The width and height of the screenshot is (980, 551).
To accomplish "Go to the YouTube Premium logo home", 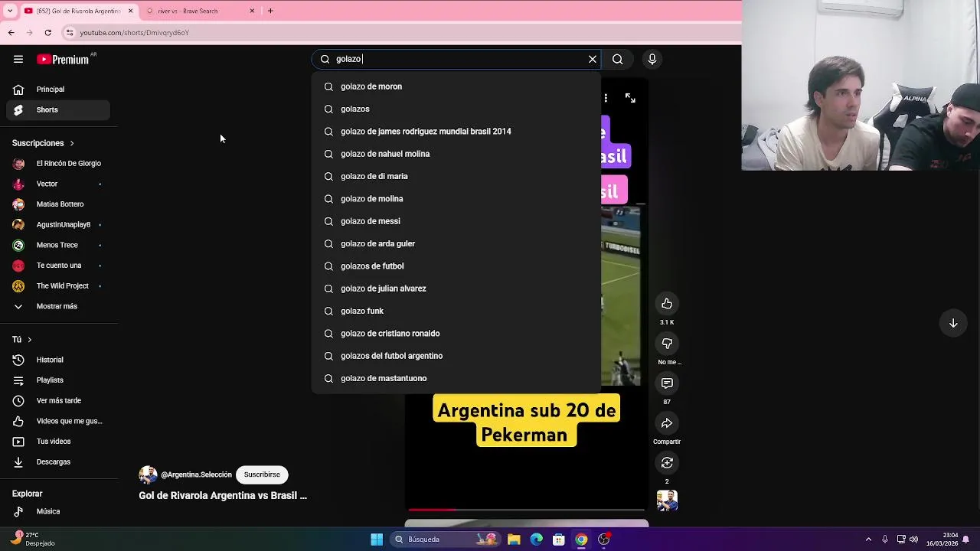I will [x=63, y=59].
